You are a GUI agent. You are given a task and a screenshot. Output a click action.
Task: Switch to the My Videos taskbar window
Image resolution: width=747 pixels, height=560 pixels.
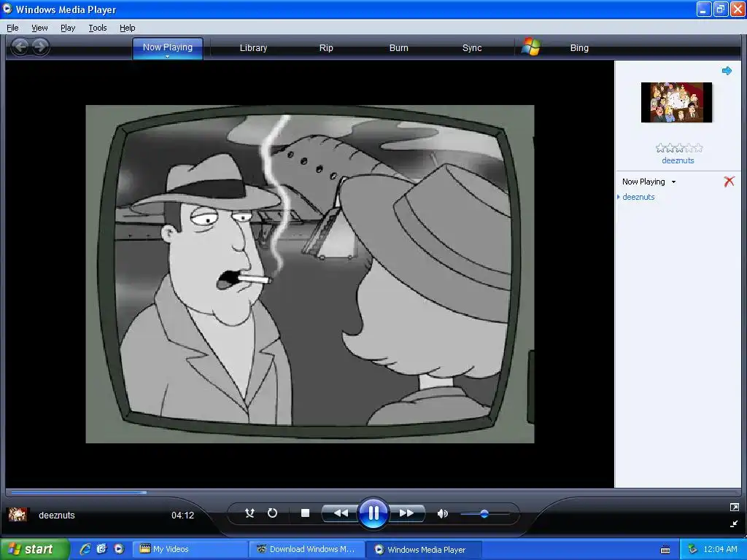(x=190, y=549)
